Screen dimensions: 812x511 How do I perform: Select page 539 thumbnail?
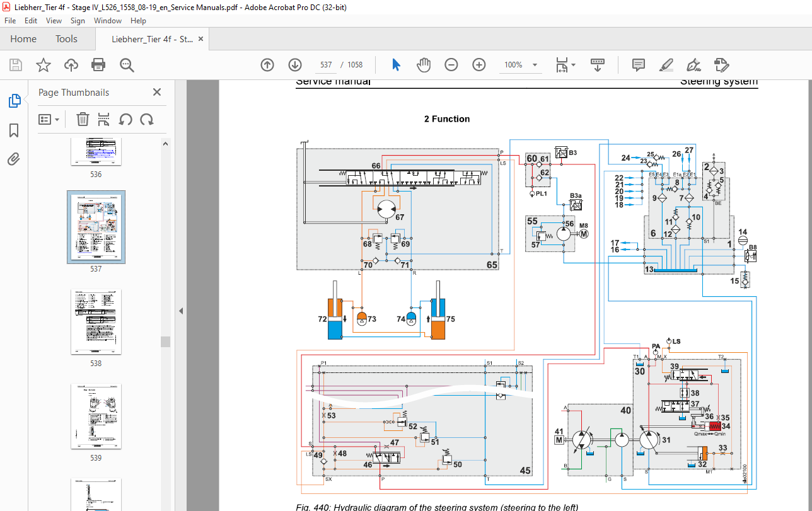(x=96, y=416)
